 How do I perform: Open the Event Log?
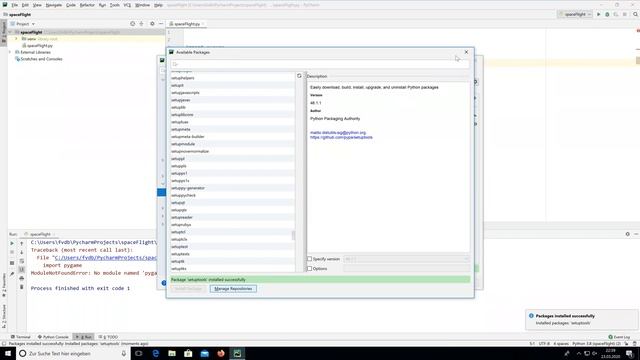pos(619,337)
